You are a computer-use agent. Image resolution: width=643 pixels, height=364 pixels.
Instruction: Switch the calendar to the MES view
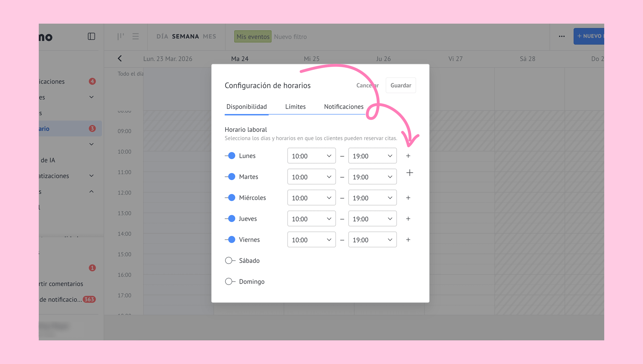coord(209,36)
